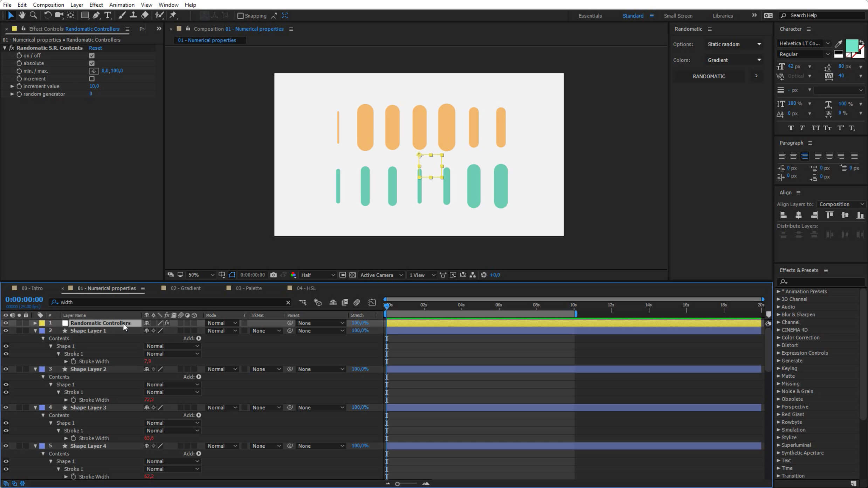The width and height of the screenshot is (868, 488).
Task: Expand the increment value property
Action: [12, 86]
